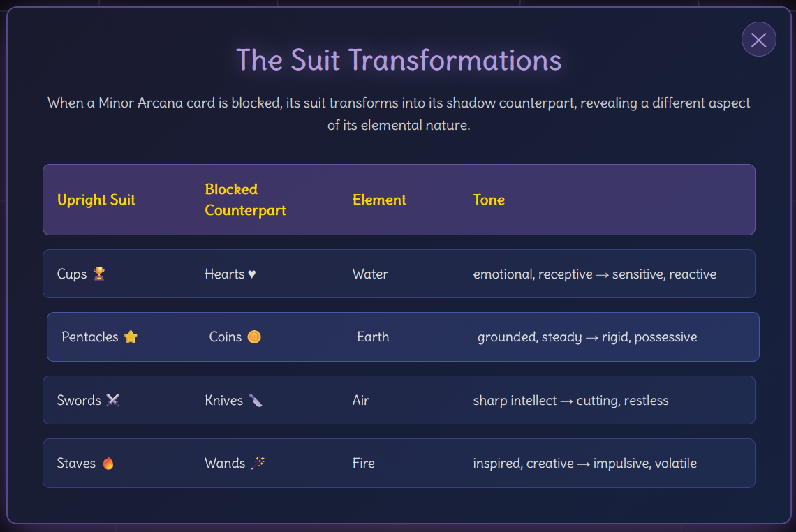Click the Tone column header
Screen dimensions: 796x532
[489, 200]
